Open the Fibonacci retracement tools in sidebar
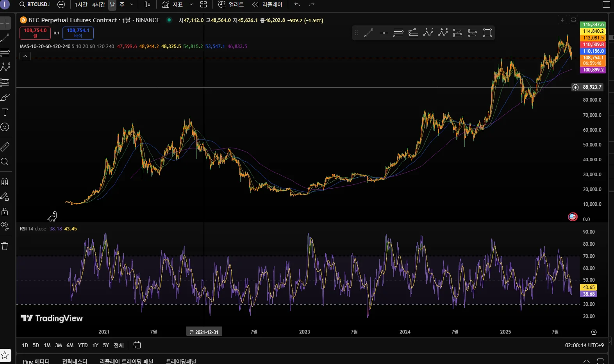This screenshot has height=364, width=614. point(5,53)
